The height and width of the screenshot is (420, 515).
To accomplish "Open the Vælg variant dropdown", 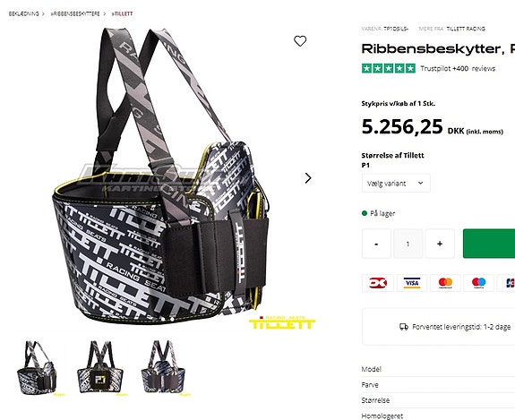I will click(396, 183).
